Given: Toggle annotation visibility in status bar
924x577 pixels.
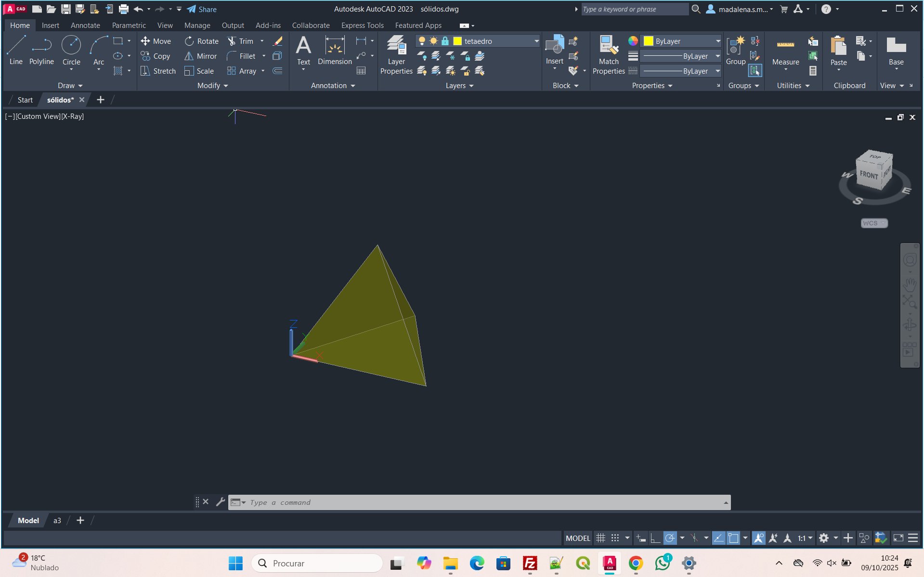Looking at the screenshot, I should click(758, 538).
